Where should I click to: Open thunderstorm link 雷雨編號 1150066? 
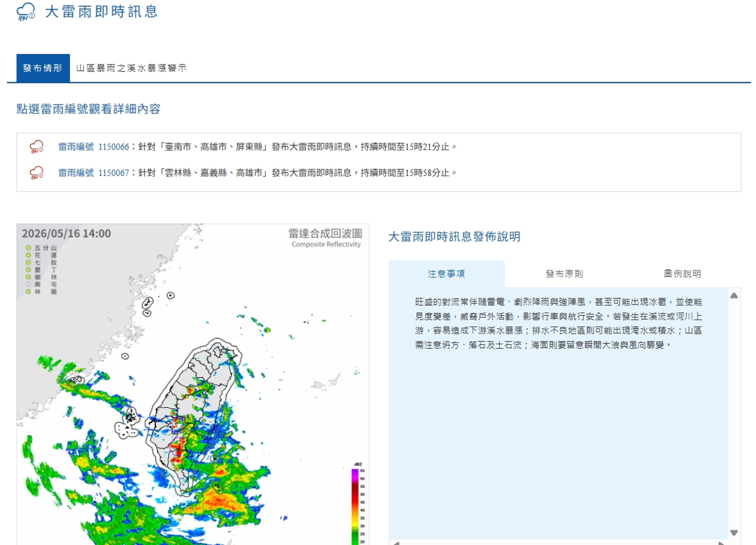click(x=94, y=147)
